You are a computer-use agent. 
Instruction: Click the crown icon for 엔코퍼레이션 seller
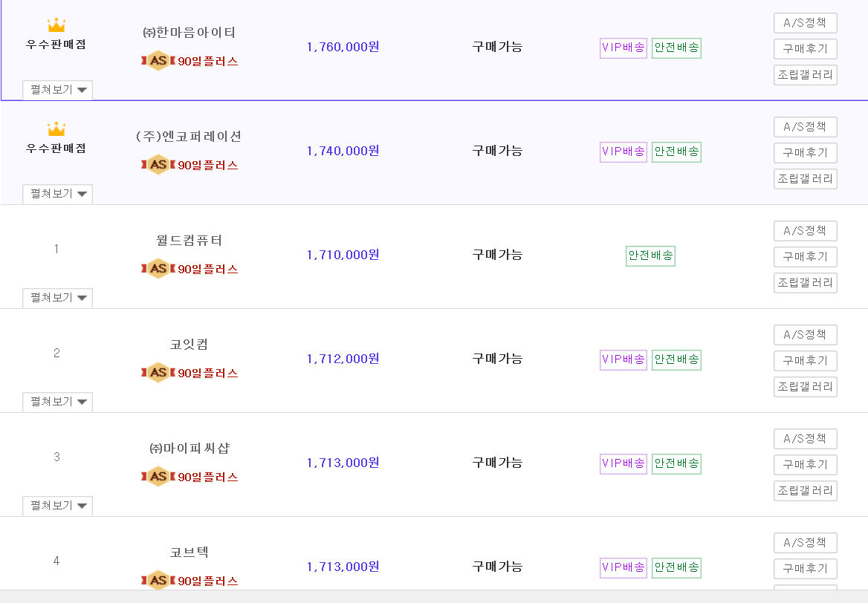pos(56,129)
